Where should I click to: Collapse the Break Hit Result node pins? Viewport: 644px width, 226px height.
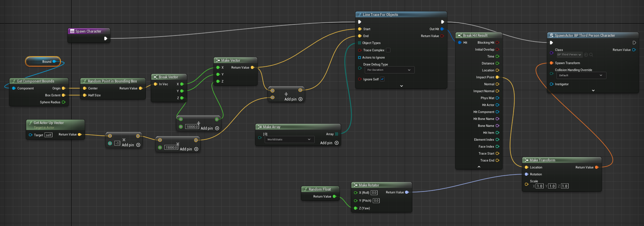[479, 167]
